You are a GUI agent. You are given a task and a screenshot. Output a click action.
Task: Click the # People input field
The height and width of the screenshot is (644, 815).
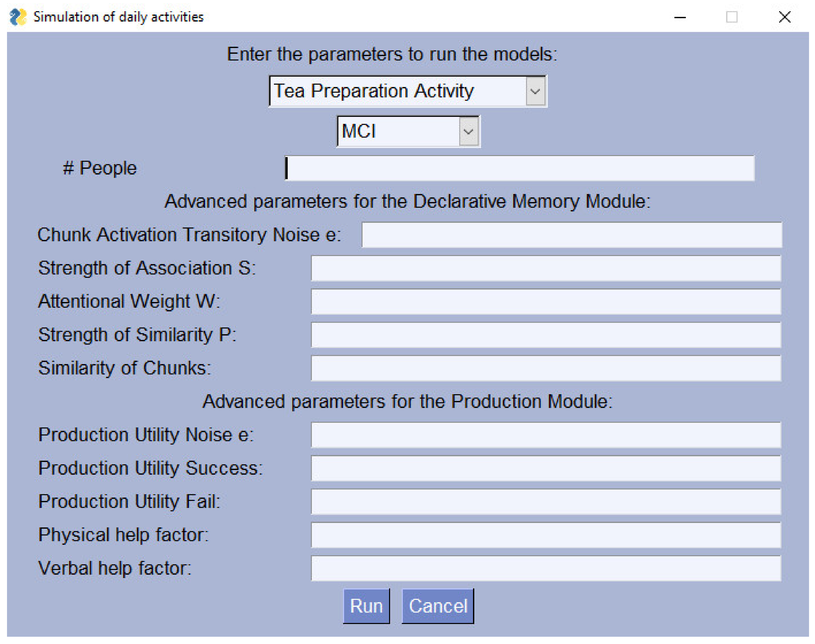point(519,168)
